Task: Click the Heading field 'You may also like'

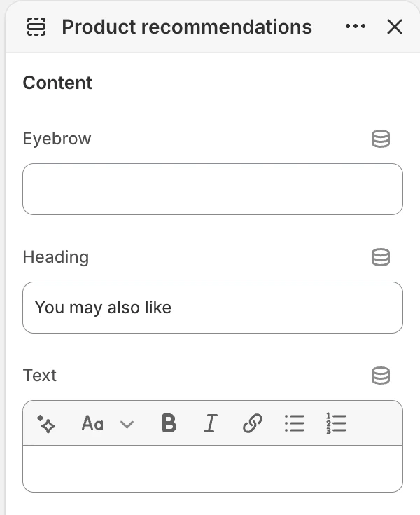Action: 213,308
